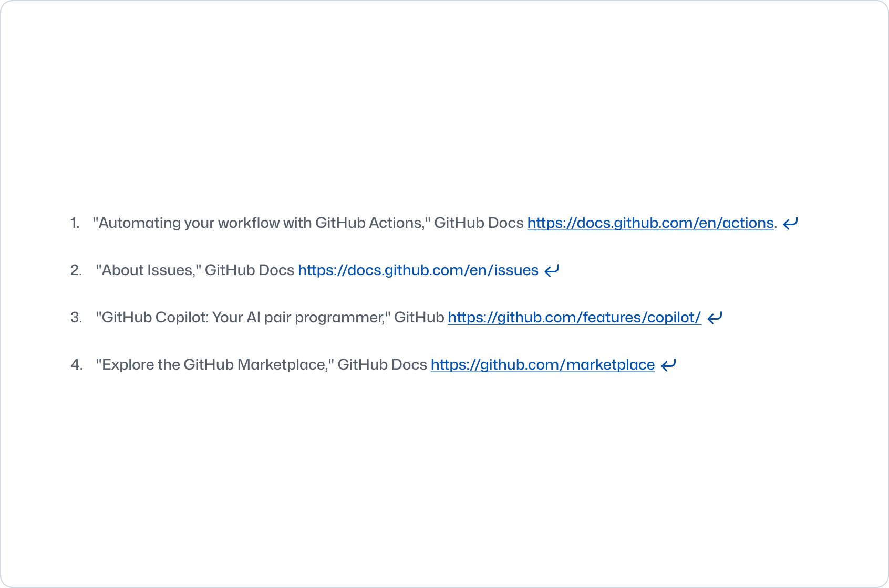Viewport: 889px width, 588px height.
Task: Click "GitHub Docs" in the About Issues footnote
Action: (250, 270)
